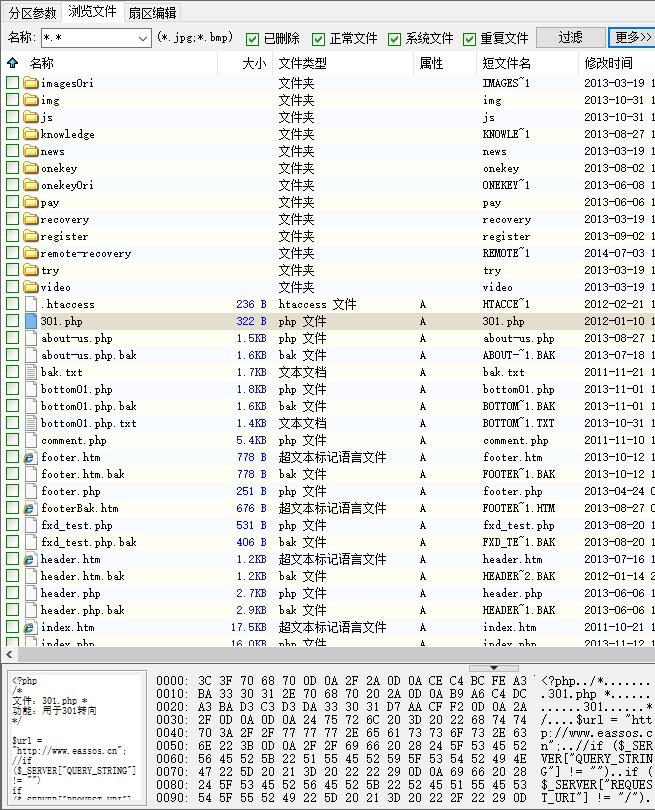The width and height of the screenshot is (655, 810).
Task: Check the box for footer.php
Action: pos(12,491)
